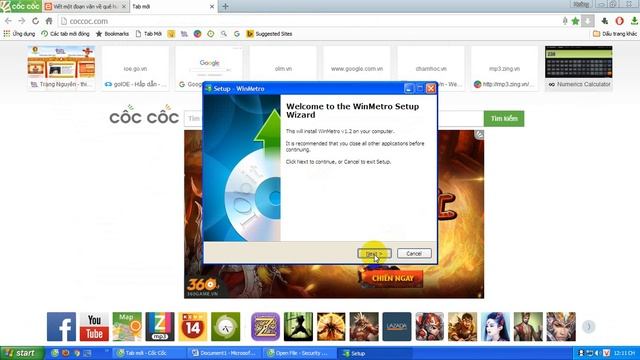
Task: Open the calendar 14 shortcut icon
Action: tap(193, 327)
